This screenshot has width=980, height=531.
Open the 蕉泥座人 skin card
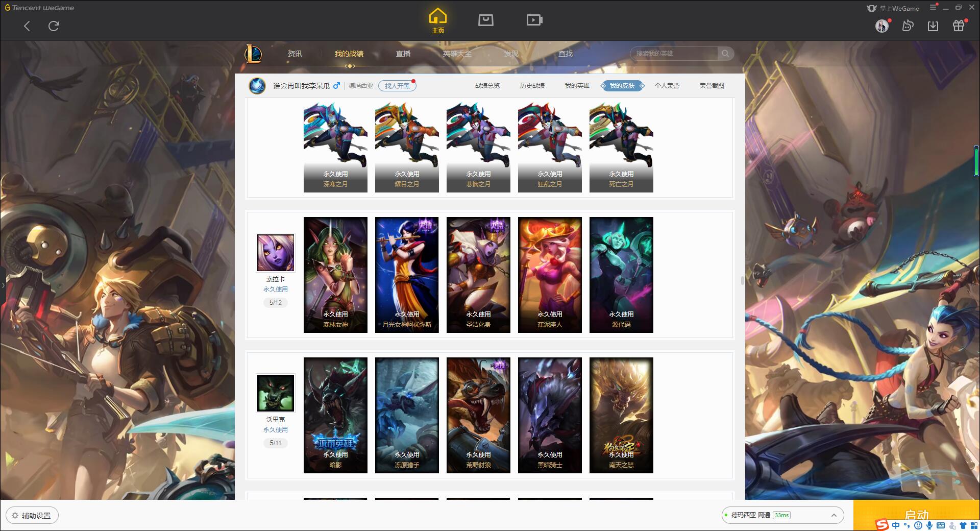coord(550,275)
